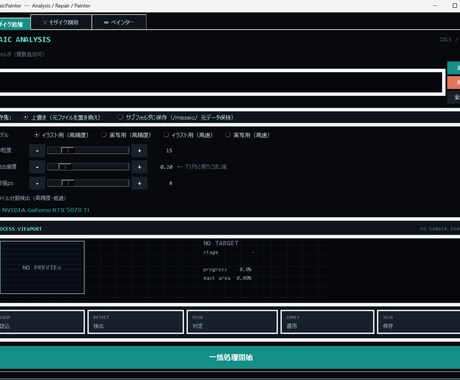Click the APPLY 適用 stage box
The width and height of the screenshot is (460, 380).
[327, 322]
